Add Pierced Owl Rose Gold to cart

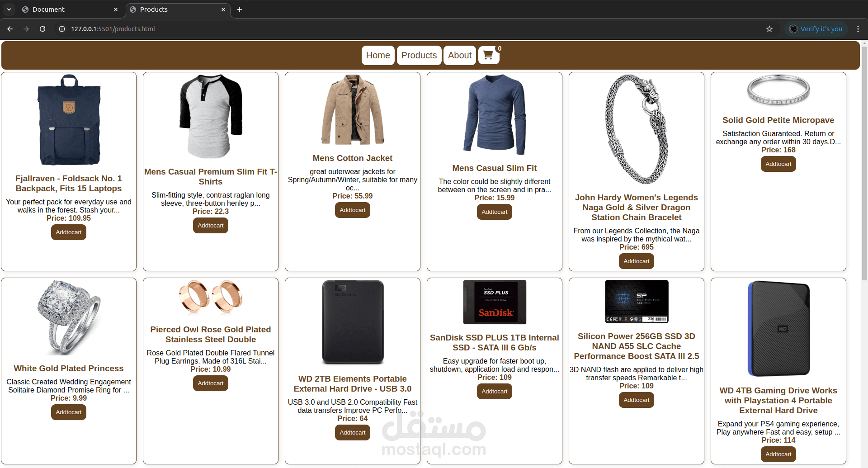211,383
